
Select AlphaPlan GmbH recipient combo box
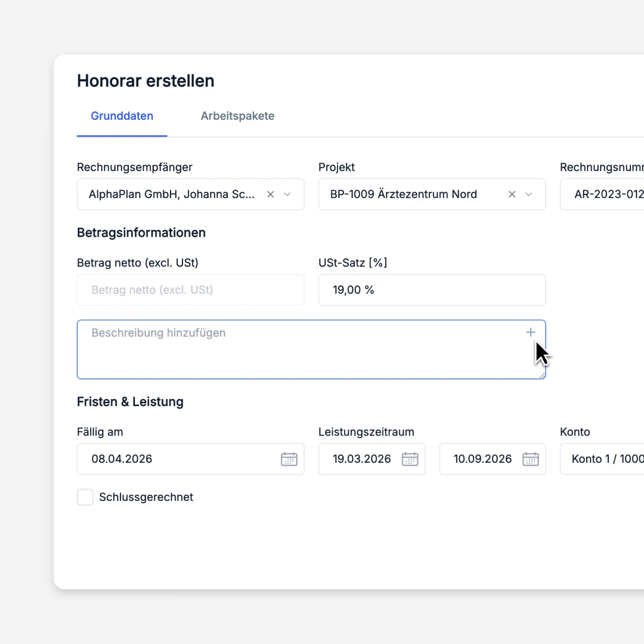click(x=191, y=194)
